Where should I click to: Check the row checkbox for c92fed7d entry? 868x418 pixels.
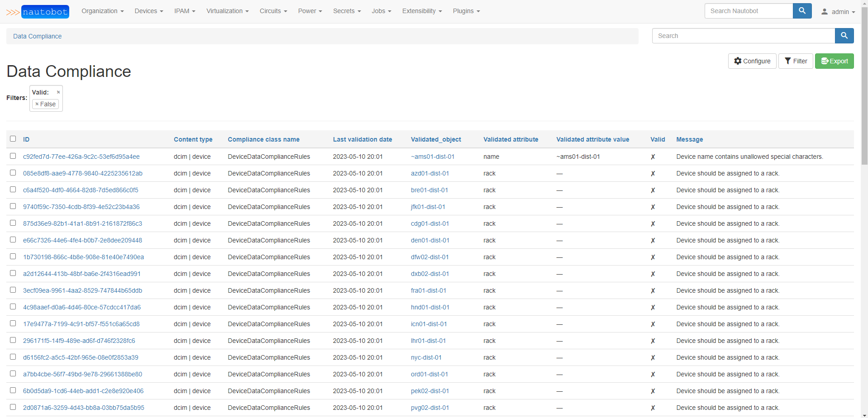(x=13, y=156)
